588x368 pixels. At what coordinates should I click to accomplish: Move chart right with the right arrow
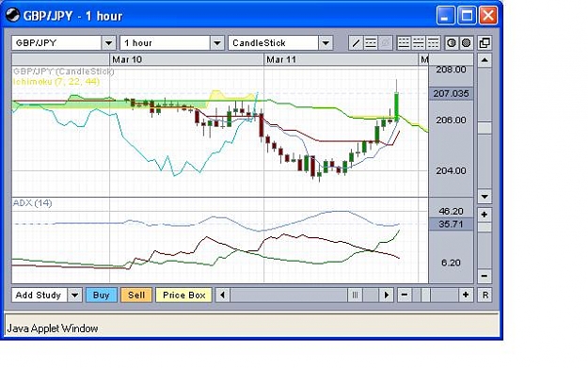point(387,295)
